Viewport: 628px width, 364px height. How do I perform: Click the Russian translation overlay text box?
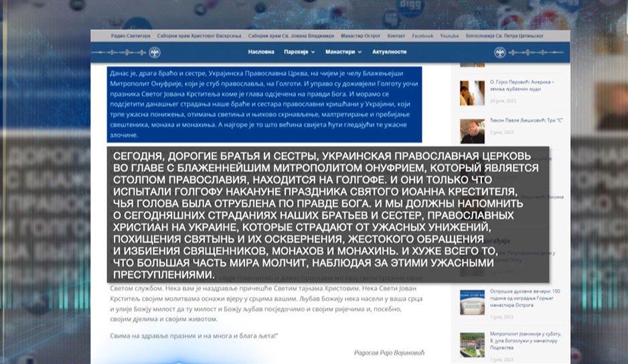(x=328, y=215)
